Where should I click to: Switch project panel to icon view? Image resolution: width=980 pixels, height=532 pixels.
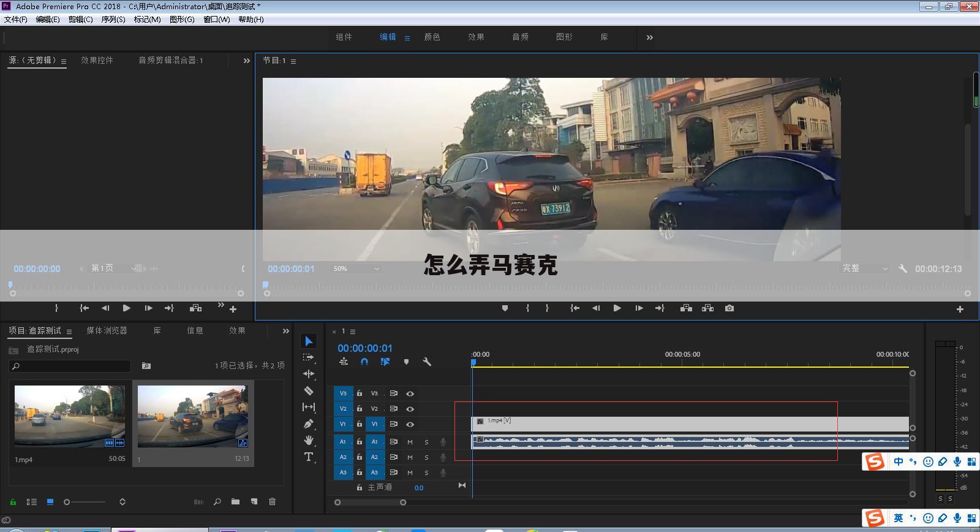[50, 501]
